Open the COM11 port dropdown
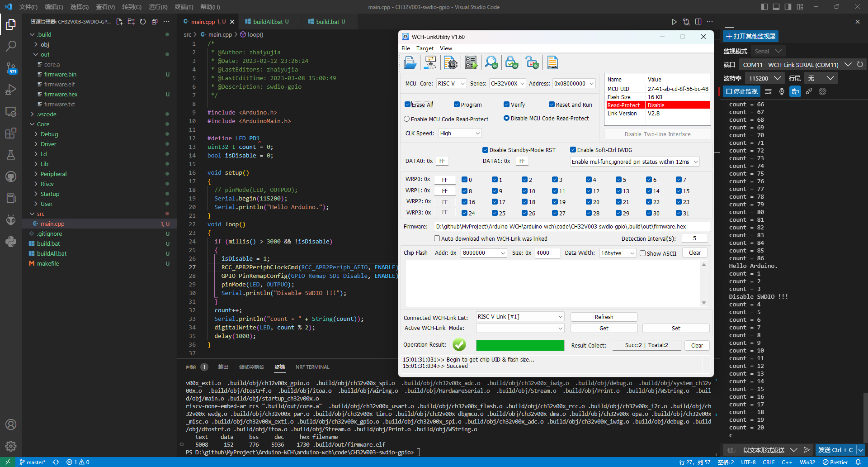 tap(796, 65)
